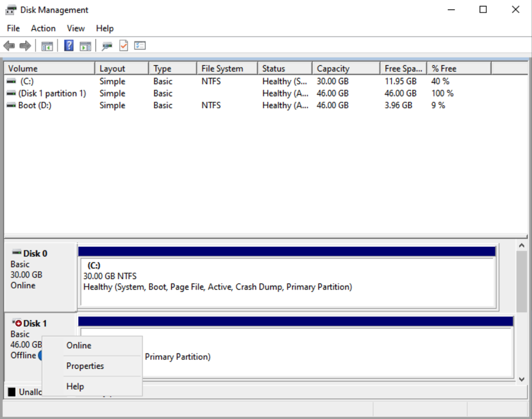Open the blue Help question-mark icon
Image resolution: width=532 pixels, height=419 pixels.
68,45
